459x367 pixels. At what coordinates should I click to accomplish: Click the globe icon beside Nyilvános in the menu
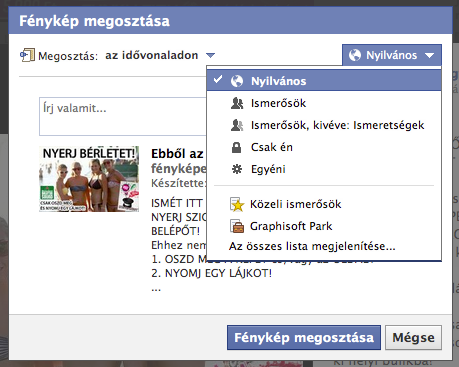pyautogui.click(x=237, y=81)
